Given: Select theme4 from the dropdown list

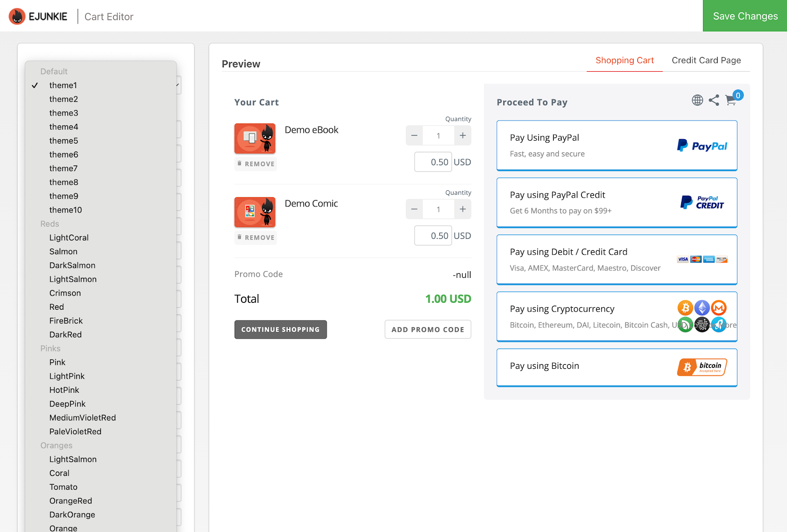Looking at the screenshot, I should coord(101,127).
